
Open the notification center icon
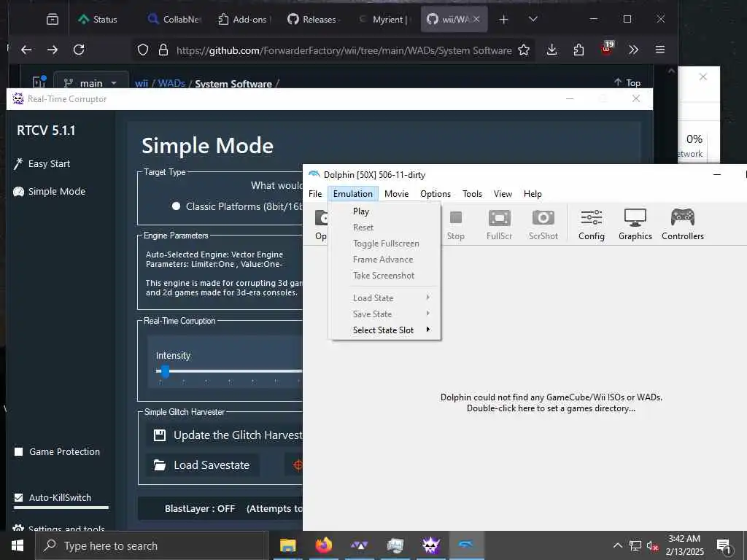pyautogui.click(x=724, y=546)
